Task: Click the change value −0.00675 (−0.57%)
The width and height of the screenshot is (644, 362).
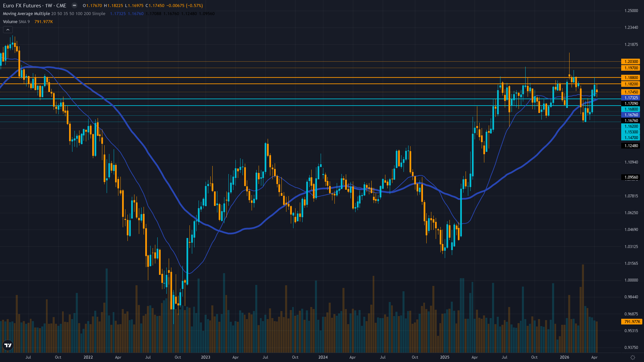Action: (184, 6)
